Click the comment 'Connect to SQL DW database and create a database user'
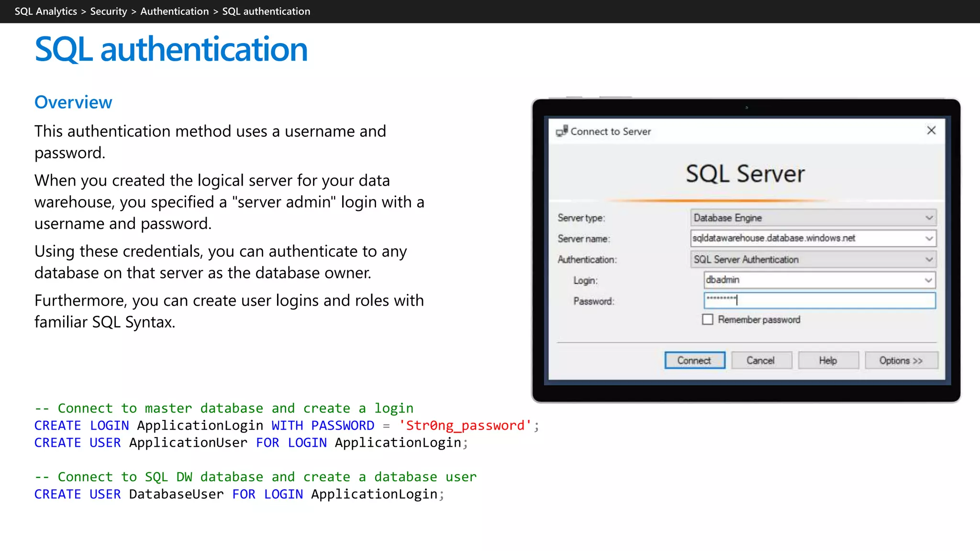Screen dimensions: 980x551 pos(256,477)
